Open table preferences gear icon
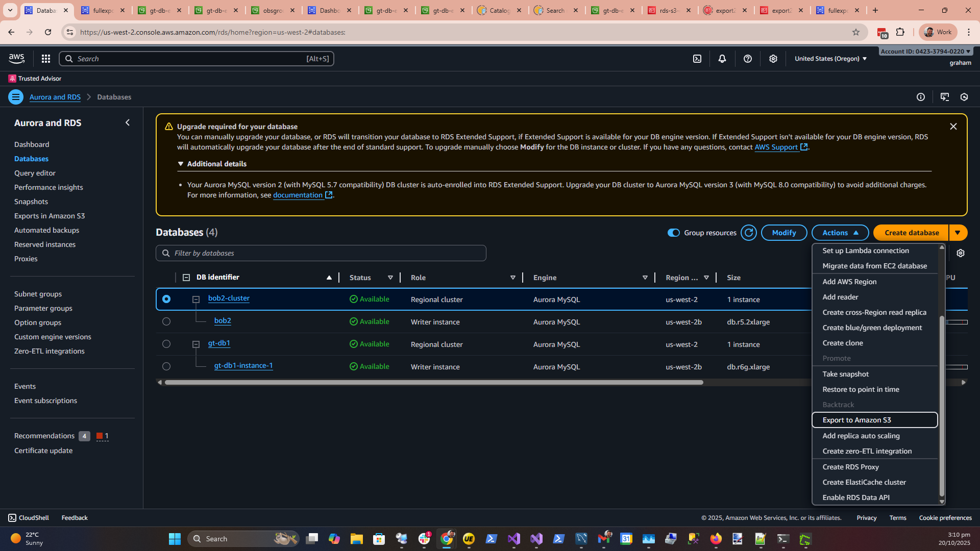Screen dimensions: 980x551 point(961,253)
